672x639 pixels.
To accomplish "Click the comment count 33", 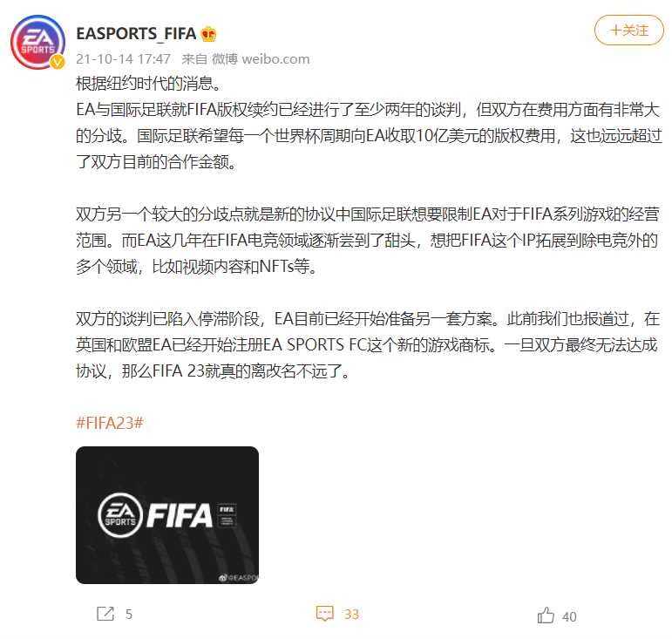I will [351, 614].
